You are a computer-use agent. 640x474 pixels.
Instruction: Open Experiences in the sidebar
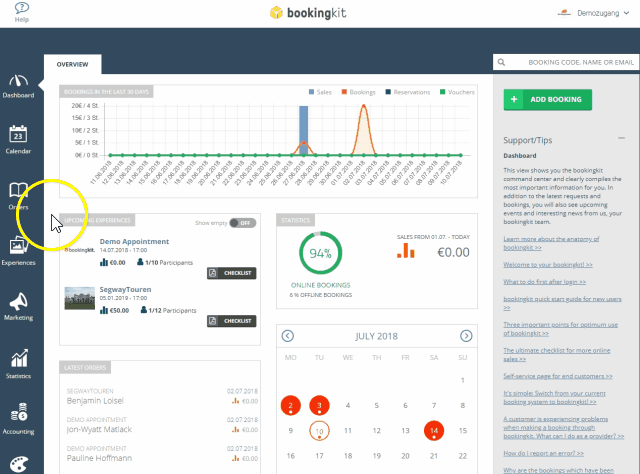pyautogui.click(x=18, y=251)
